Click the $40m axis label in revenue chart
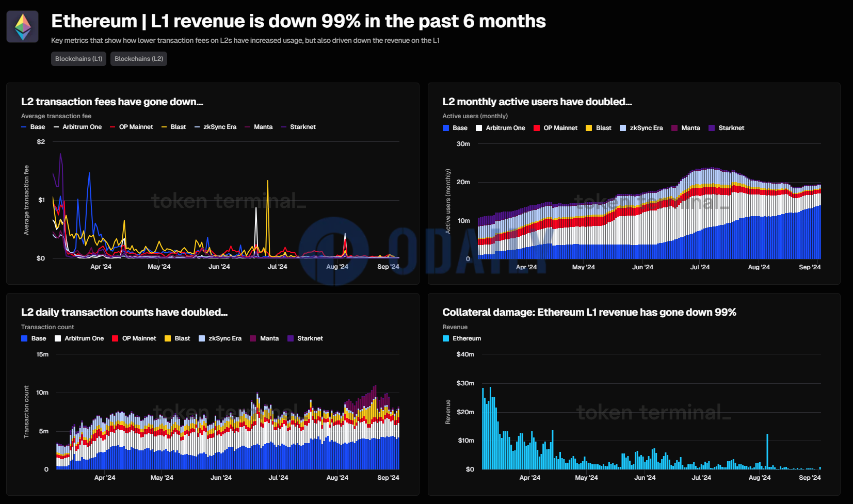 (x=465, y=354)
